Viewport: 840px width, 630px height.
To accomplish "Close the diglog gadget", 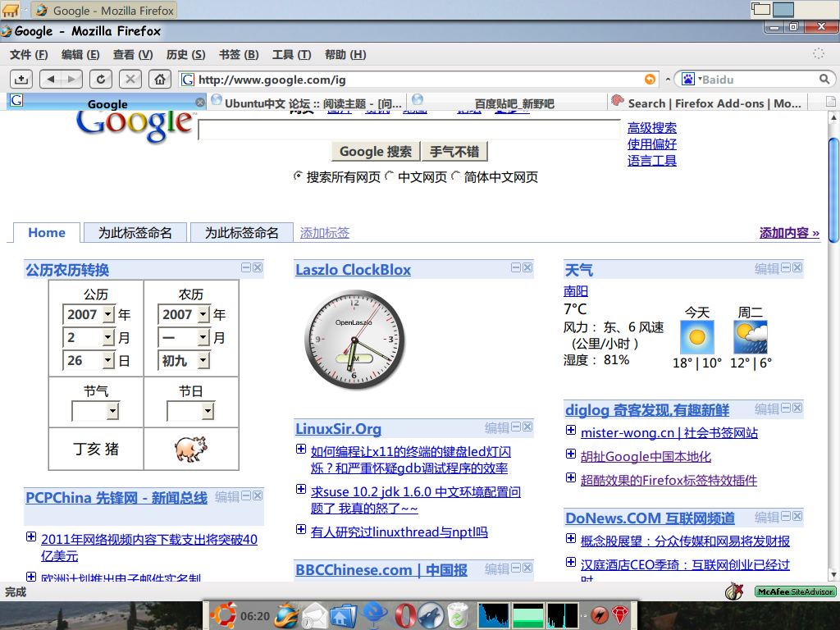I will [797, 408].
